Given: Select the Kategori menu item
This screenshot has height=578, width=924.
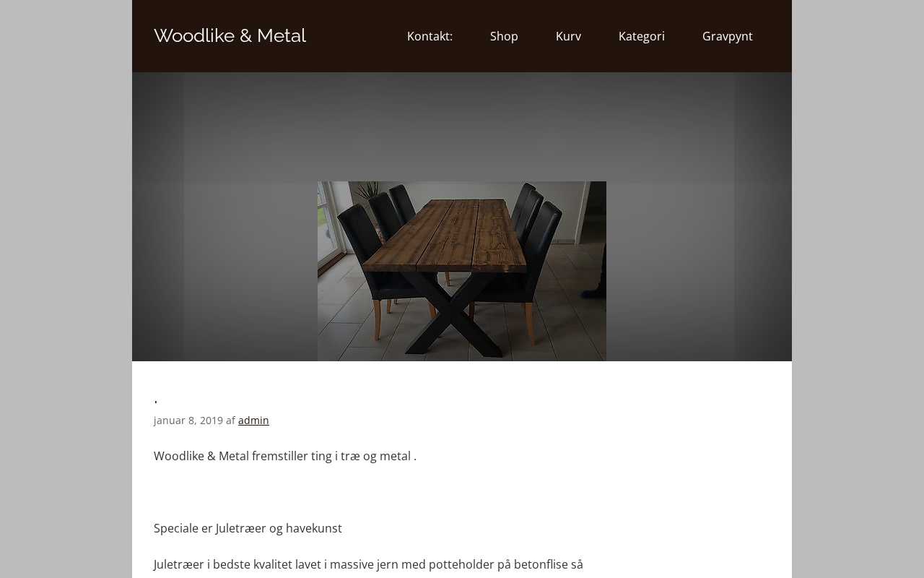Looking at the screenshot, I should pos(641,36).
